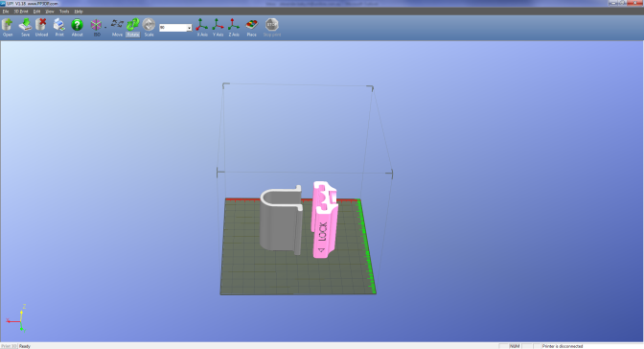
Task: Open the File menu
Action: pyautogui.click(x=6, y=12)
